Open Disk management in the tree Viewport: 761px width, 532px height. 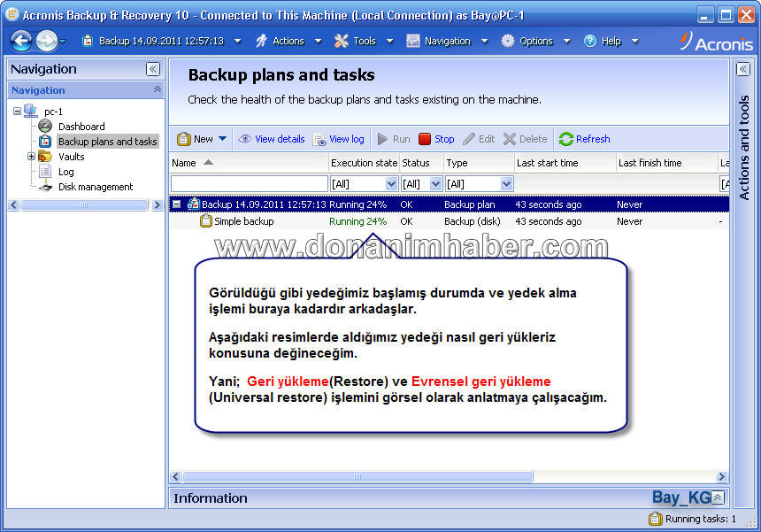(x=96, y=187)
